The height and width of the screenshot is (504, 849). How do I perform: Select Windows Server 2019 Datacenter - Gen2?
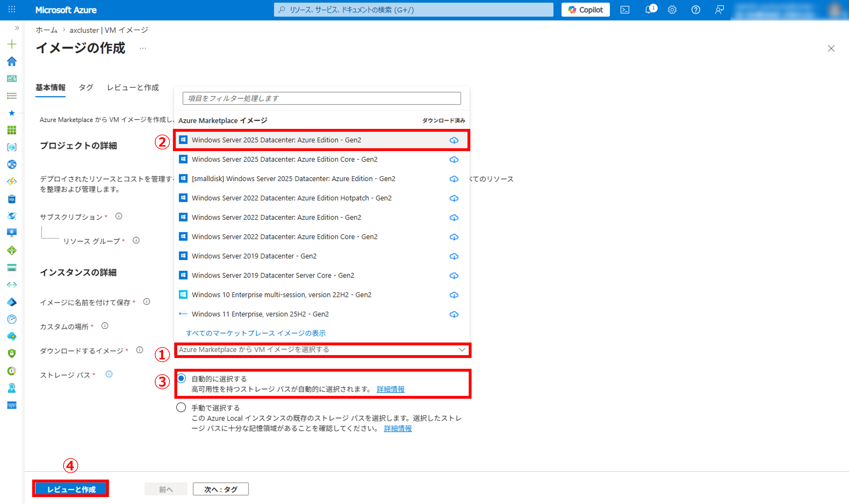click(322, 256)
